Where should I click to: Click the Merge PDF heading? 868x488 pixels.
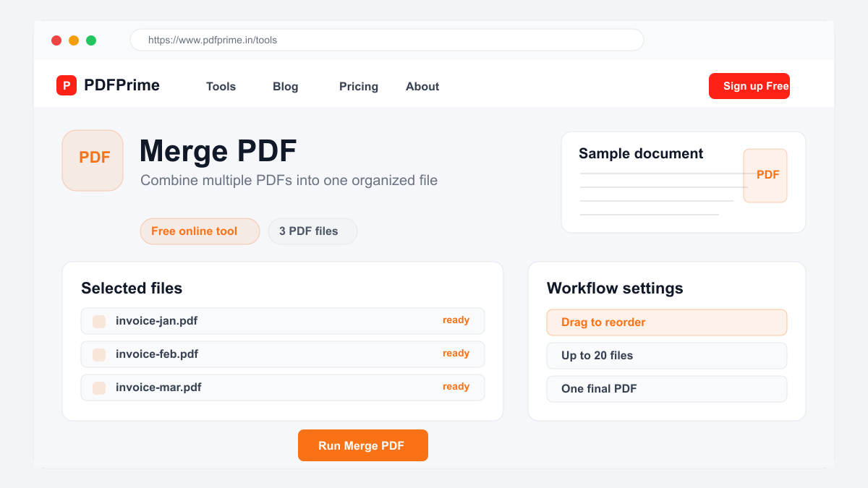pyautogui.click(x=218, y=151)
